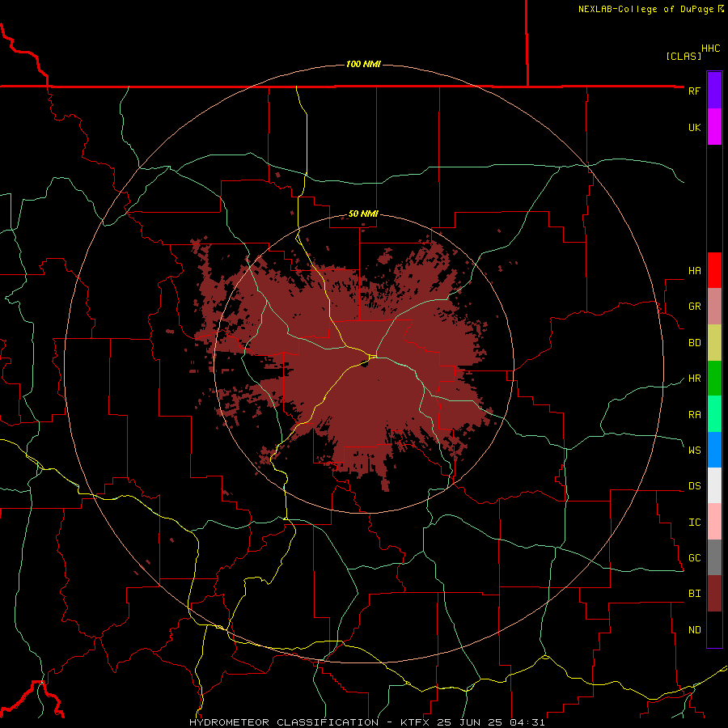Click the BI legend label
728x728 pixels.
694,594
